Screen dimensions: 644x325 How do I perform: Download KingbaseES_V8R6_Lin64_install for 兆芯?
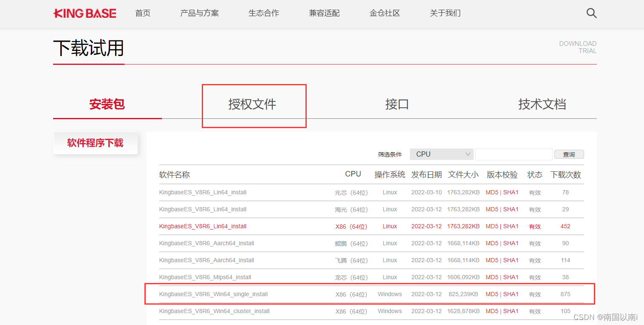203,192
